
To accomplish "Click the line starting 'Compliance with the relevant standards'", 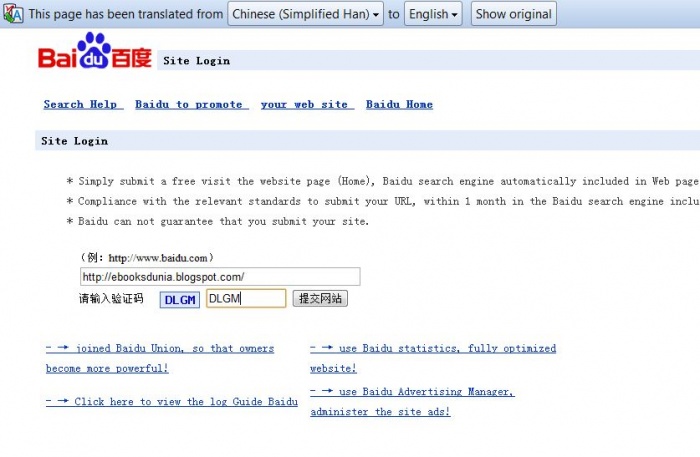I will pos(382,201).
